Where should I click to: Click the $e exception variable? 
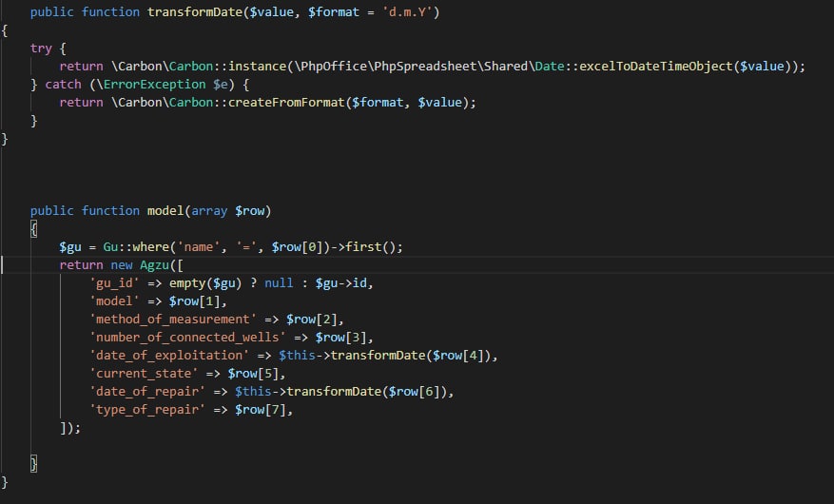[x=221, y=85]
